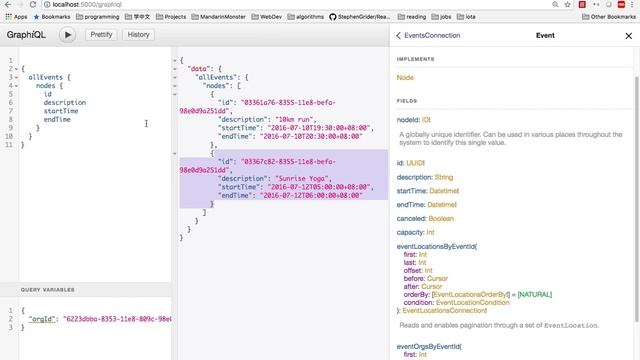Open endTime Datetime! type link

point(442,205)
